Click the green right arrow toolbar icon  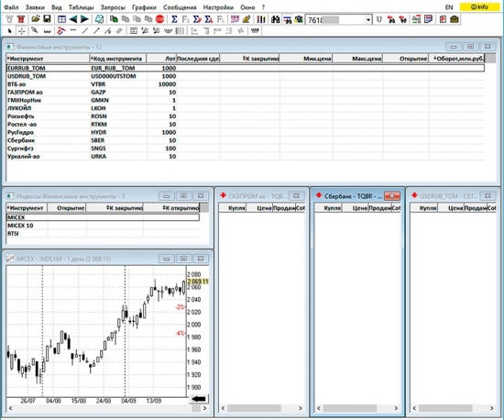[84, 19]
